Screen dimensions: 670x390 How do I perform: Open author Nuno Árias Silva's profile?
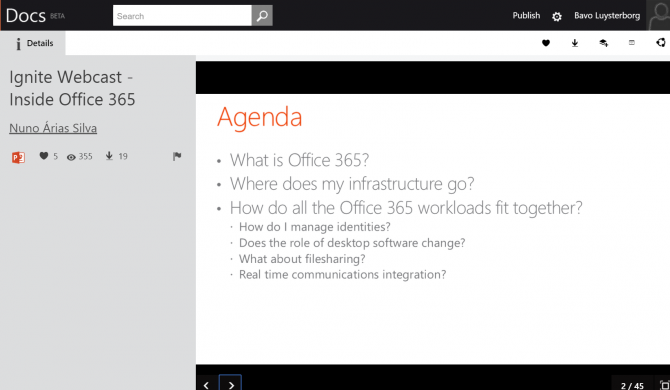53,128
